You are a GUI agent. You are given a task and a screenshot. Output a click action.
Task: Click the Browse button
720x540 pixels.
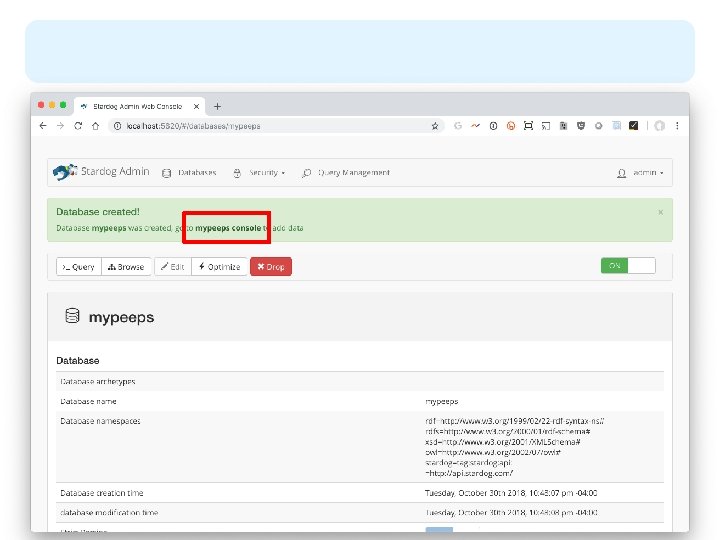point(126,267)
